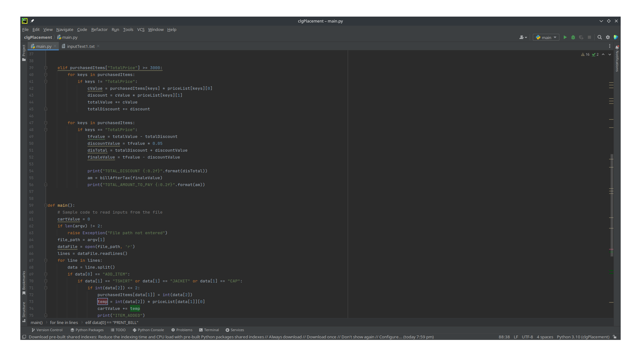Screen dimensions: 641x364
Task: Open the main run configuration dropdown
Action: [x=546, y=37]
